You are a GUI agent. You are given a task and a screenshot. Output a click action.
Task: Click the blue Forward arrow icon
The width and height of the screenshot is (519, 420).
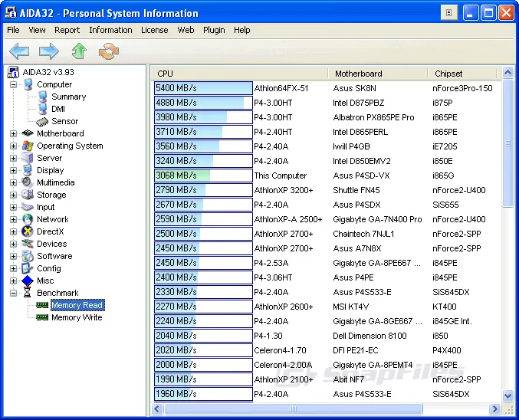pyautogui.click(x=48, y=51)
